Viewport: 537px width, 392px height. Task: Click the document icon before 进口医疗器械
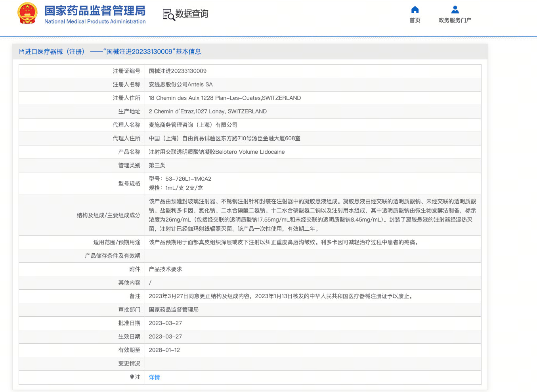coord(21,52)
